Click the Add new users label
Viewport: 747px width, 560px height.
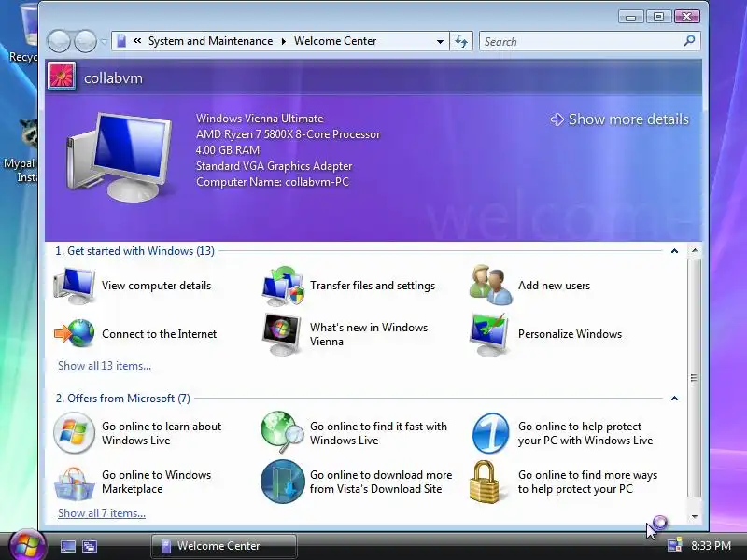coord(554,286)
